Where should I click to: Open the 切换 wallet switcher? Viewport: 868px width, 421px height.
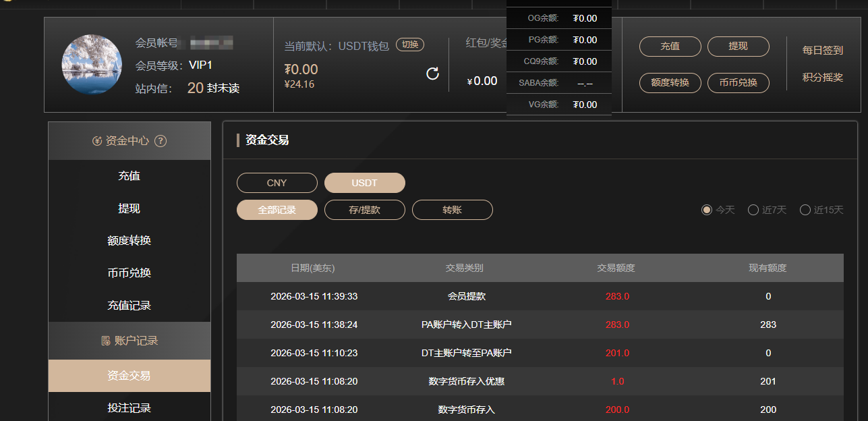tap(409, 45)
